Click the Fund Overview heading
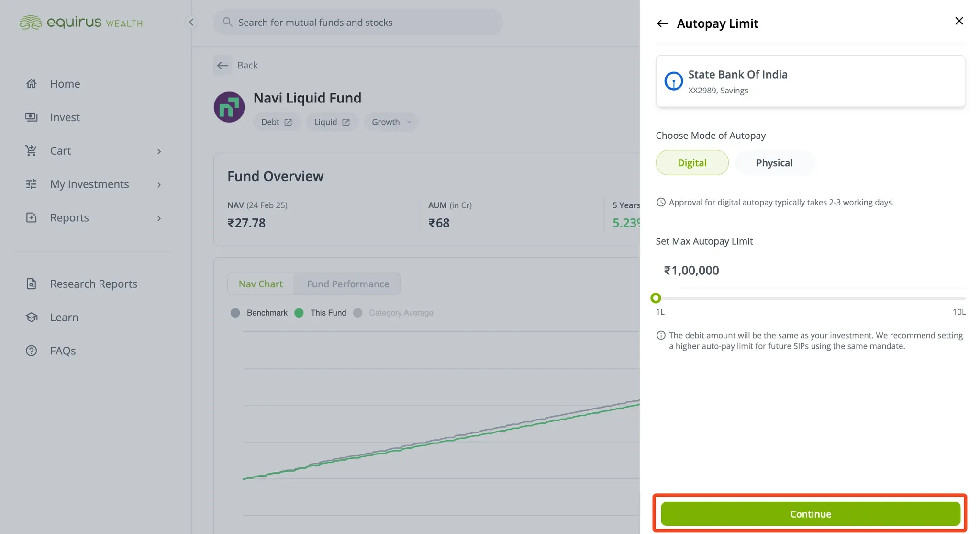980x534 pixels. click(x=276, y=176)
